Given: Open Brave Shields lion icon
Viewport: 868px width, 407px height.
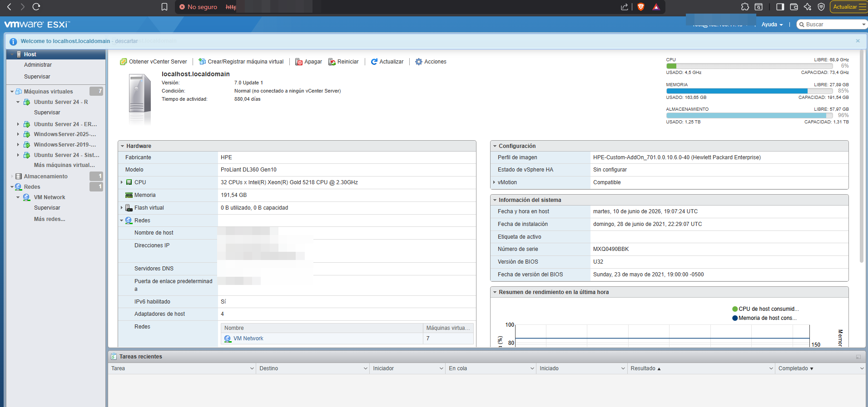Looking at the screenshot, I should tap(641, 7).
